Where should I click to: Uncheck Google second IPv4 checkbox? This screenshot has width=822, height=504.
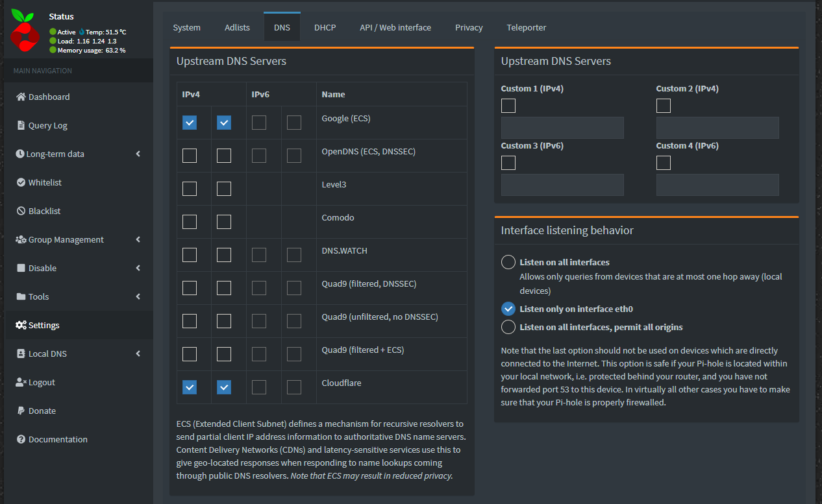[224, 123]
